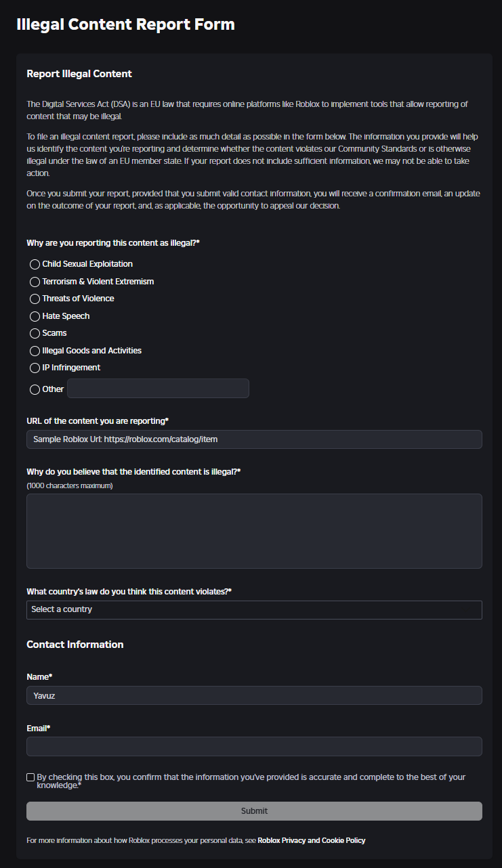Select the Other radio option
The image size is (502, 868).
pyautogui.click(x=35, y=389)
